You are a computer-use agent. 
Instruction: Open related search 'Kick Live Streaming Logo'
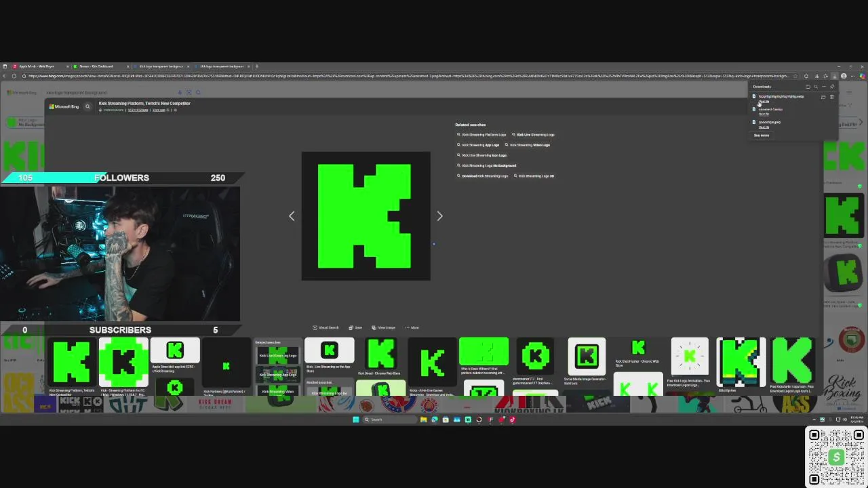pos(533,135)
